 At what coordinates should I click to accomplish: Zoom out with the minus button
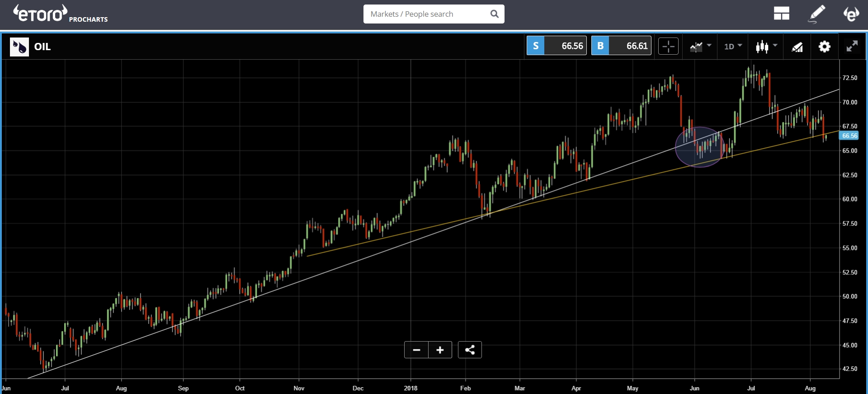tap(416, 350)
